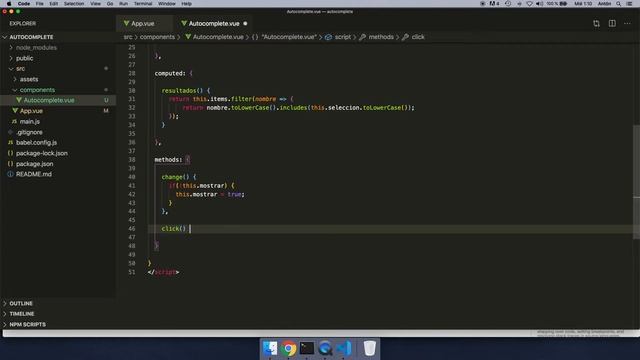
Task: Open source control changes icon in editor toolbar
Action: (596, 24)
